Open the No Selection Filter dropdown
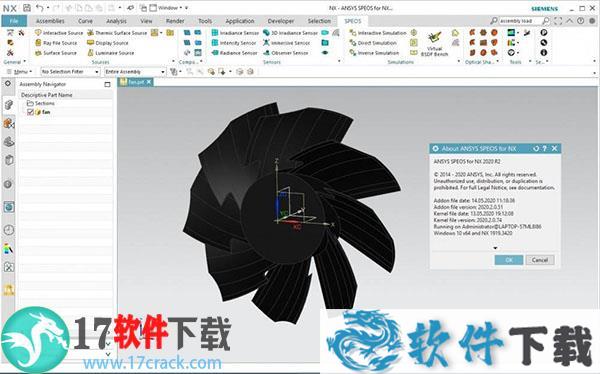Screen dimensions: 600x374 (70, 72)
